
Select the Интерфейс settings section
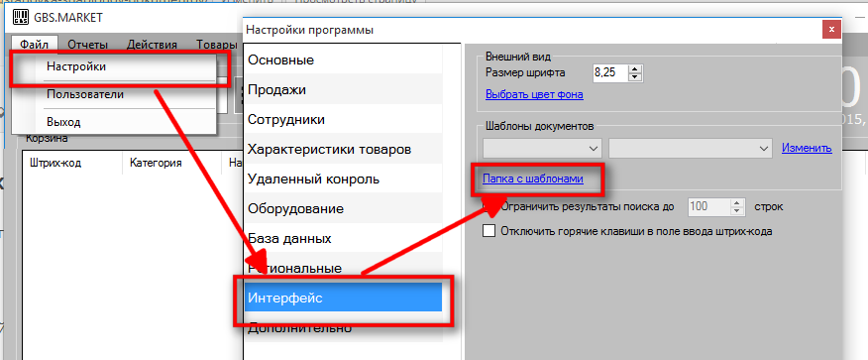[x=343, y=298]
